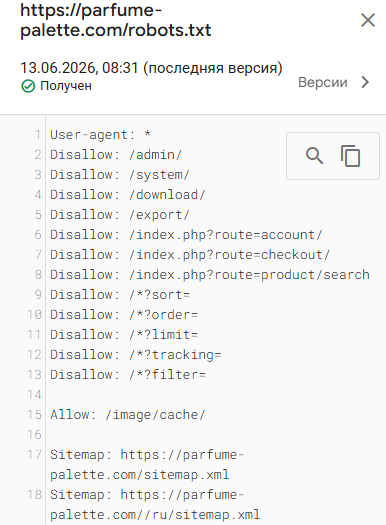Screen dimensions: 386x525
Task: Click line number 10 in the gutter
Action: click(34, 315)
